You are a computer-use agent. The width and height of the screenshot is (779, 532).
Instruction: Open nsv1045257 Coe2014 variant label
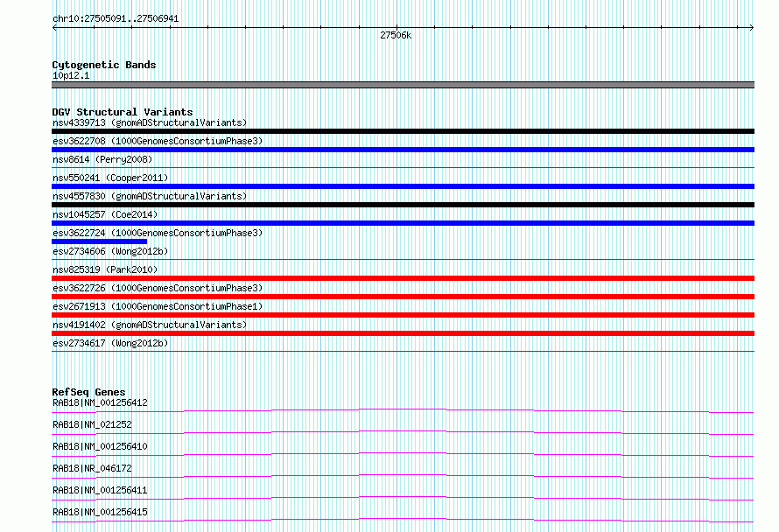[105, 214]
